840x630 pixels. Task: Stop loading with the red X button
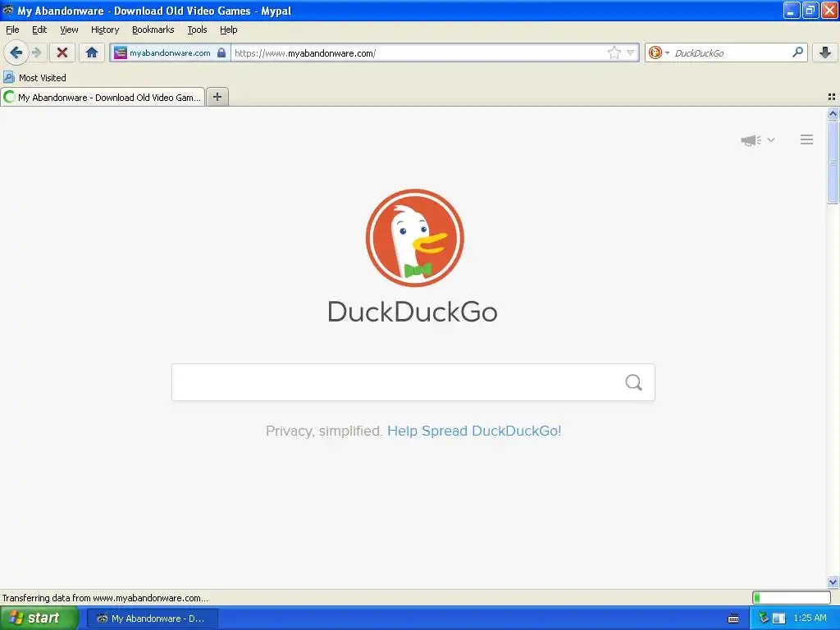62,52
